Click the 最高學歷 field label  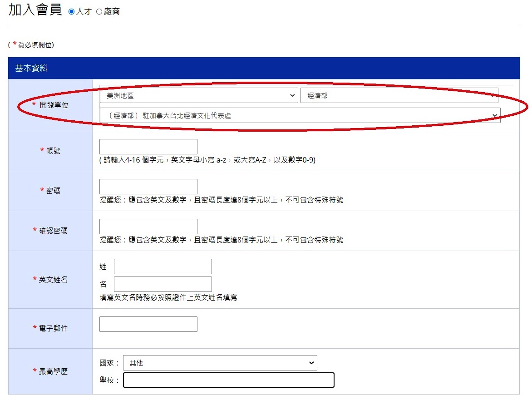tap(53, 371)
